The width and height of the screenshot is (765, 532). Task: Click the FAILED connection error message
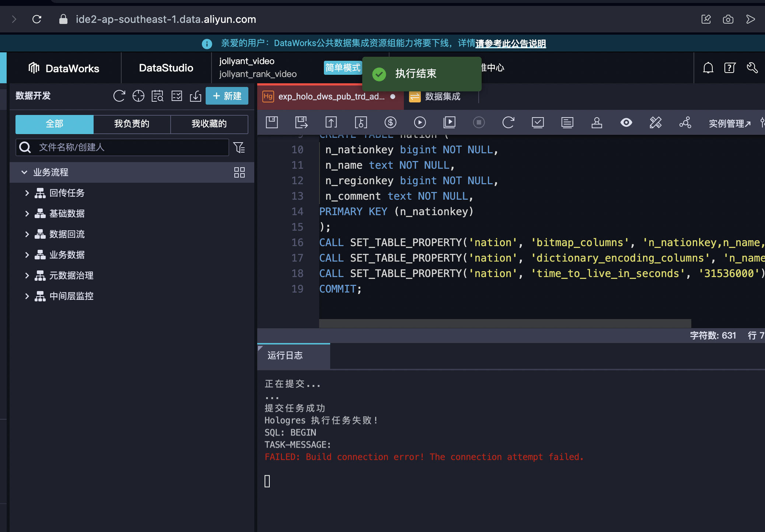424,457
